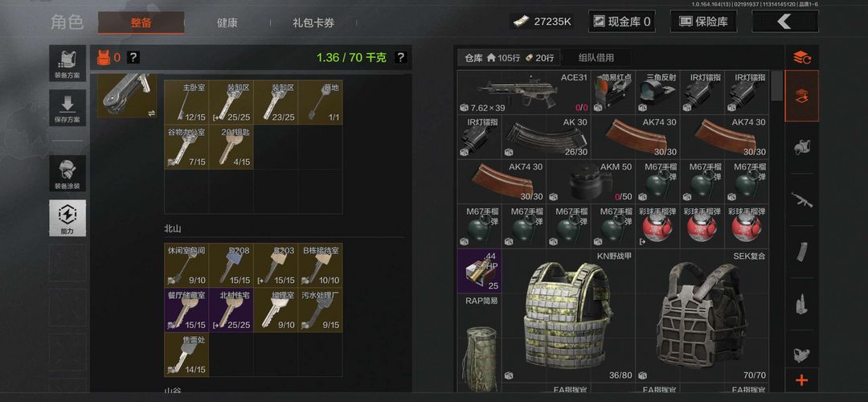Click the 保存方案 save preset icon
Screen dimensions: 868x402
[68, 108]
